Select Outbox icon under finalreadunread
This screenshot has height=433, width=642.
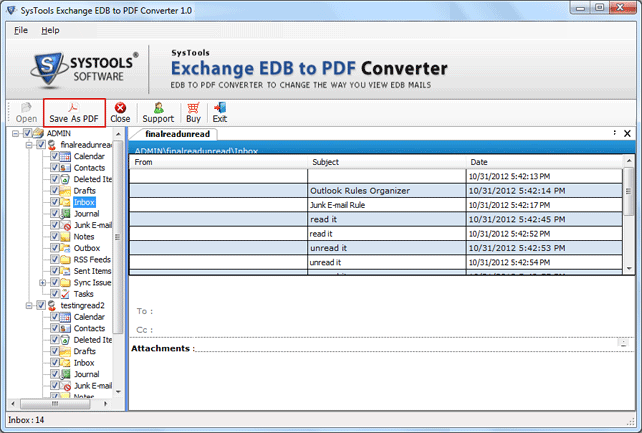65,248
